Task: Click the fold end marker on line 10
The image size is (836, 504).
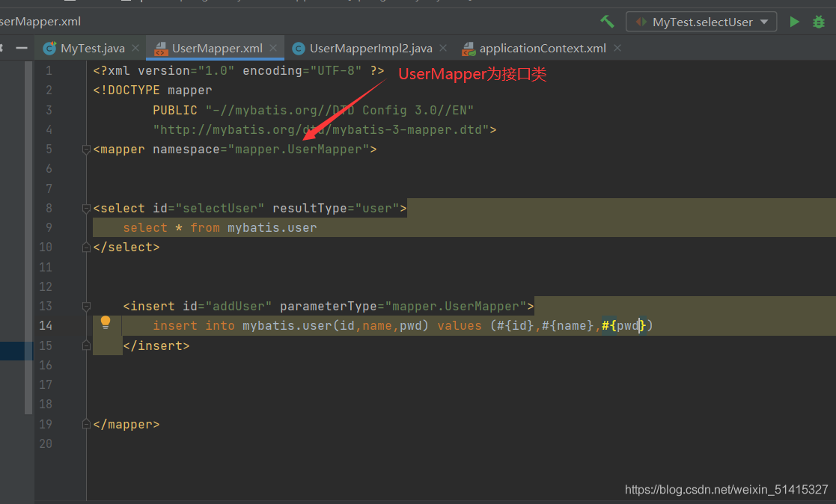Action: coord(86,248)
